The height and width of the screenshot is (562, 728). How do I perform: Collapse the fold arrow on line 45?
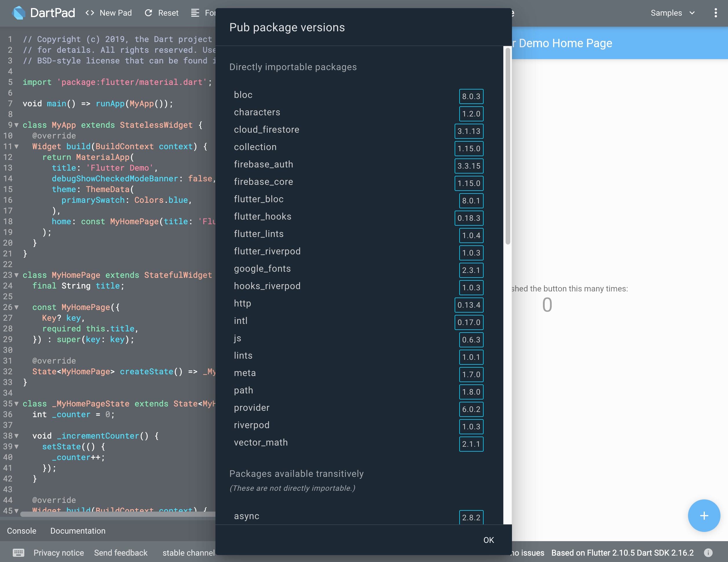pyautogui.click(x=16, y=511)
